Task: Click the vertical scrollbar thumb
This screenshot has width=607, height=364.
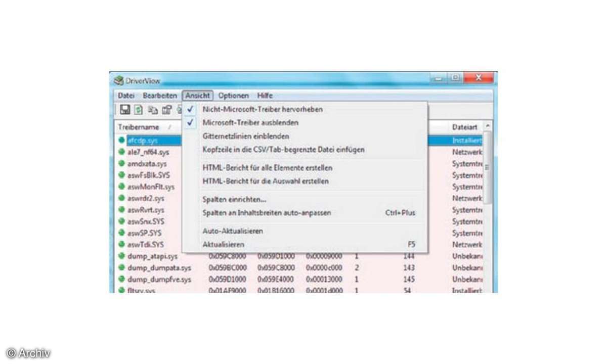Action: click(488, 167)
